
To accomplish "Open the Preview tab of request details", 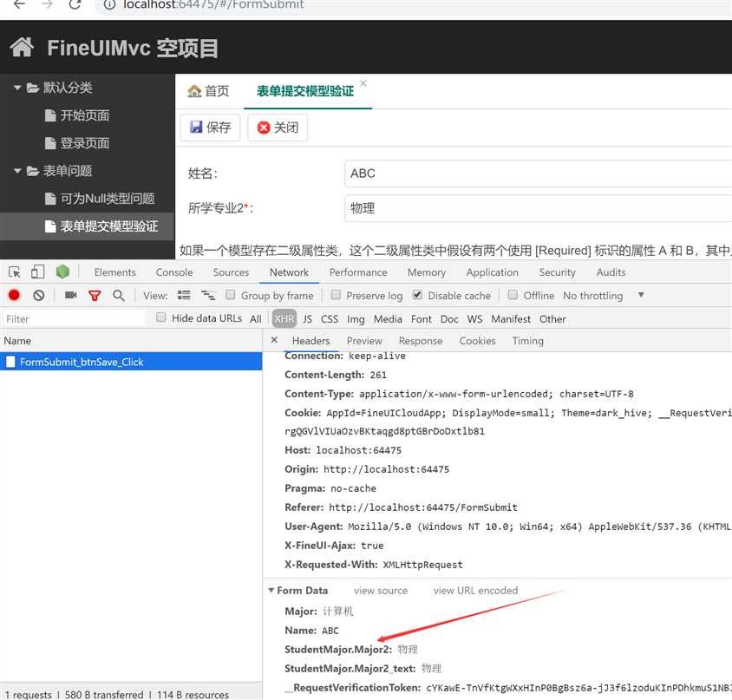I will pyautogui.click(x=364, y=341).
